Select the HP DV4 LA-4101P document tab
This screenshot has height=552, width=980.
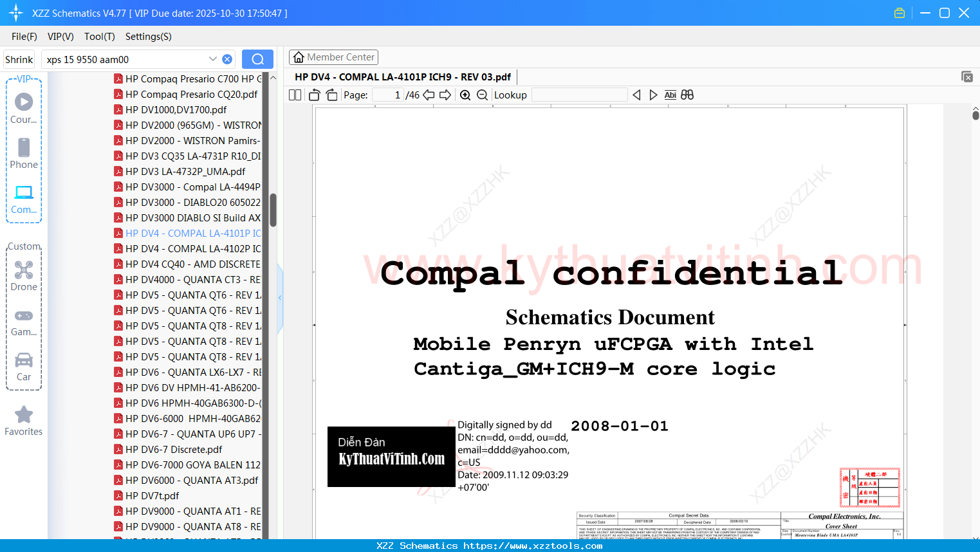pos(403,77)
